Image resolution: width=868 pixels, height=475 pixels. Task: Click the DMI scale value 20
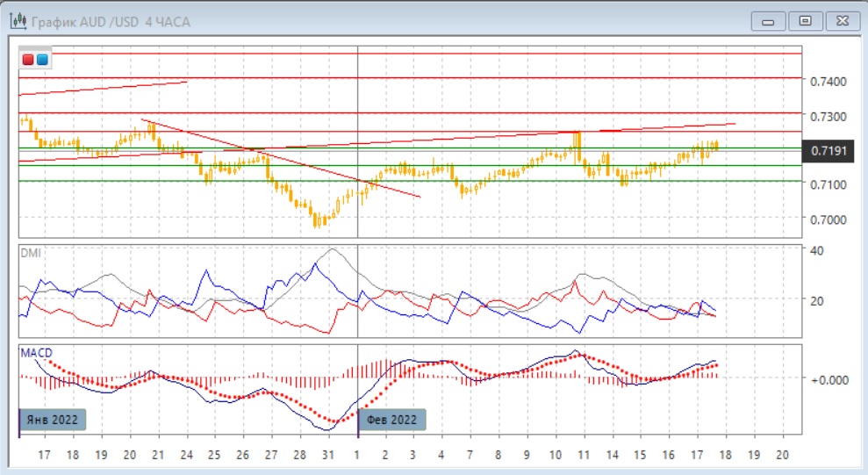coord(816,301)
